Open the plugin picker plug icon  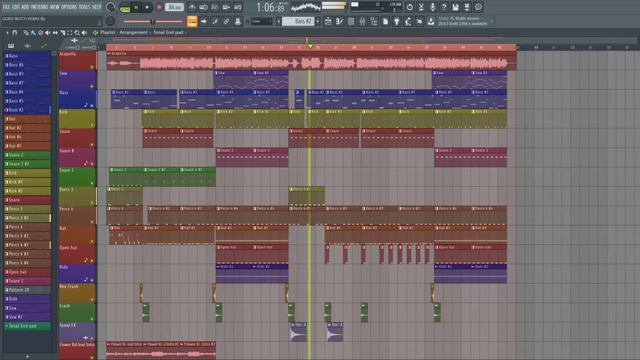[x=397, y=21]
